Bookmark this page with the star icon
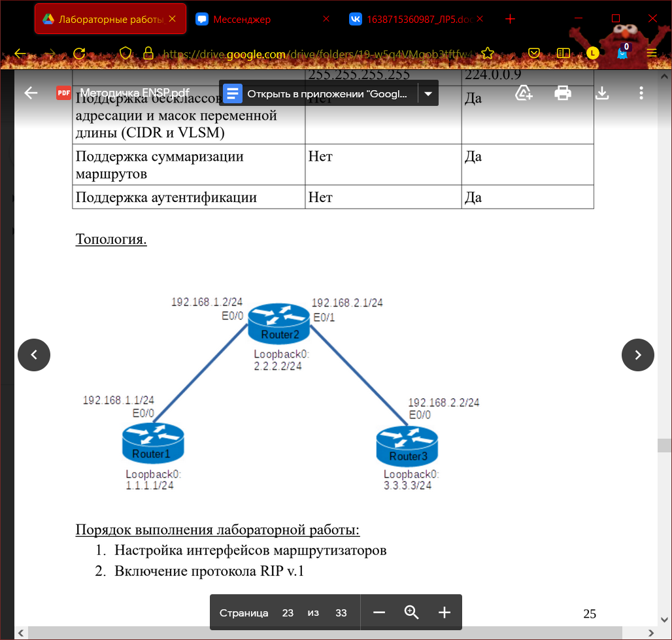This screenshot has height=640, width=672. (x=488, y=54)
